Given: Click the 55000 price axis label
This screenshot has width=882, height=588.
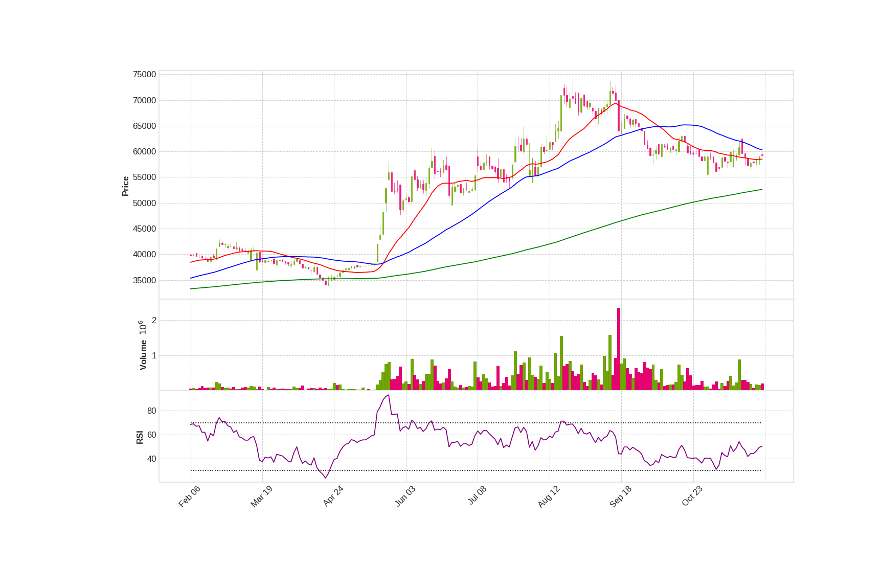Looking at the screenshot, I should point(144,177).
